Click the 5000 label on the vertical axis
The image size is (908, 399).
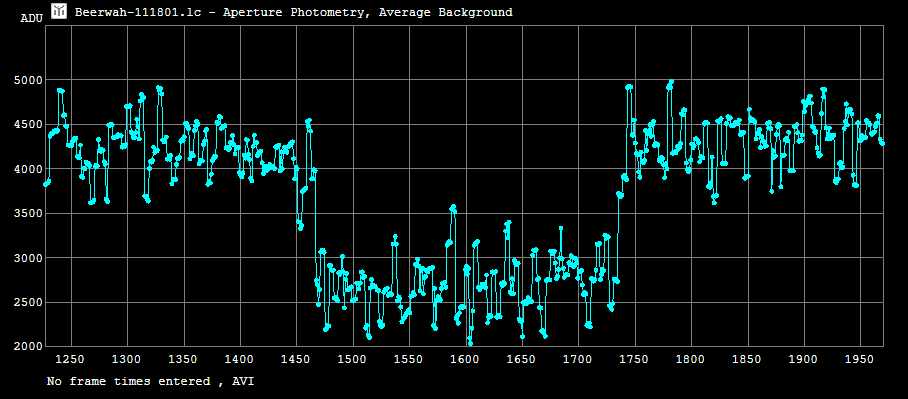click(27, 80)
